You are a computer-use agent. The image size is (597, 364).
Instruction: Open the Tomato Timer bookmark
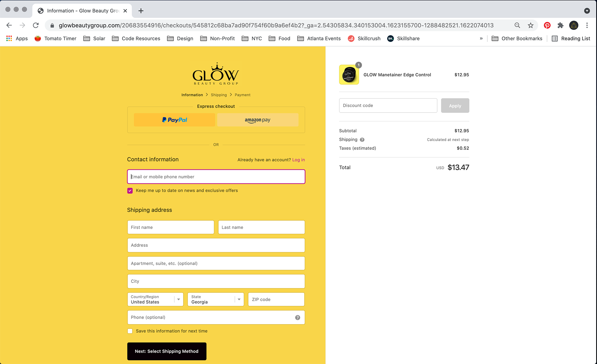pos(55,38)
